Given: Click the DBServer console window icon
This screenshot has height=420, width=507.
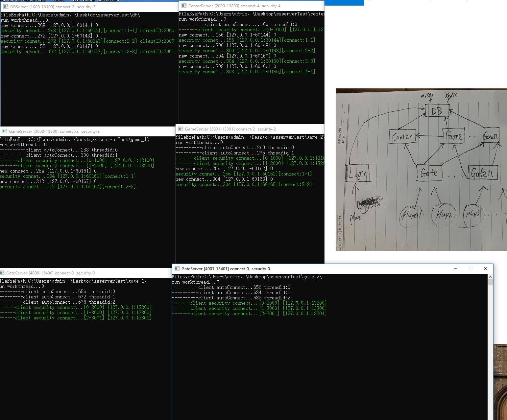Looking at the screenshot, I should pos(6,7).
